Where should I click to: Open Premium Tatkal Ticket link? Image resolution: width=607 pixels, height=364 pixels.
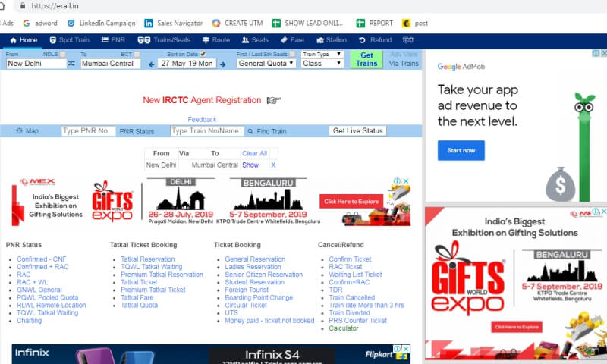(153, 290)
